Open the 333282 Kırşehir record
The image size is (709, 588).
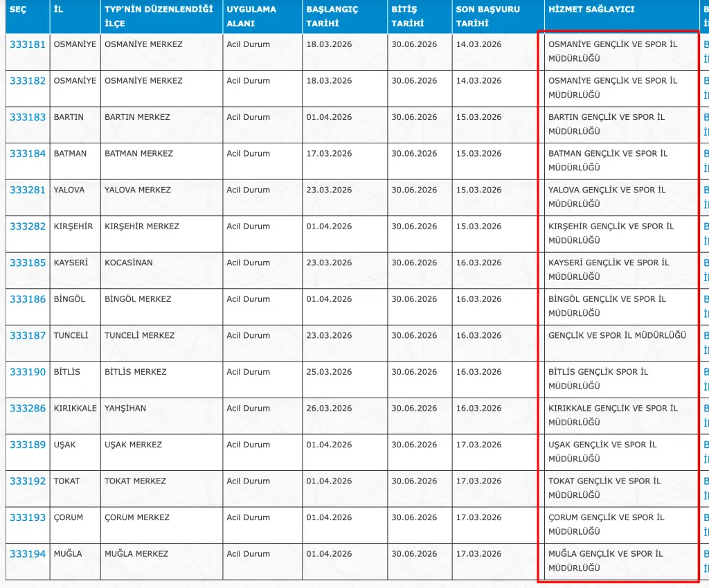click(28, 226)
